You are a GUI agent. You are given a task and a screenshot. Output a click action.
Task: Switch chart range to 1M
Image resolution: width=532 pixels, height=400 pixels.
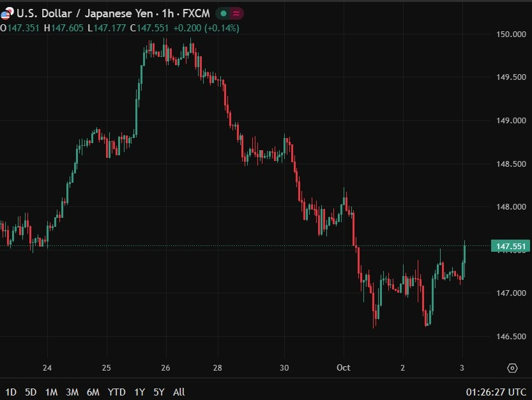point(51,392)
